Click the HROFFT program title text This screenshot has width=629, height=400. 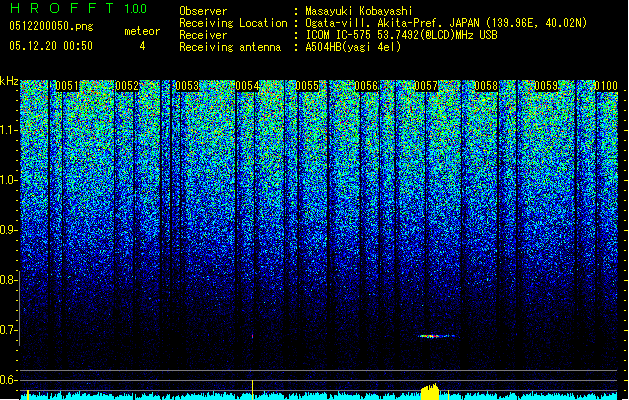tap(62, 8)
